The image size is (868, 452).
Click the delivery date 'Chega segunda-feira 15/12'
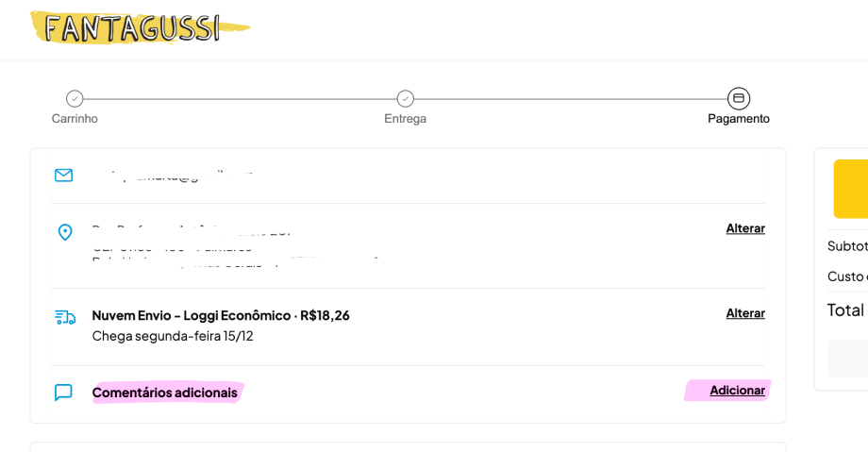(173, 336)
